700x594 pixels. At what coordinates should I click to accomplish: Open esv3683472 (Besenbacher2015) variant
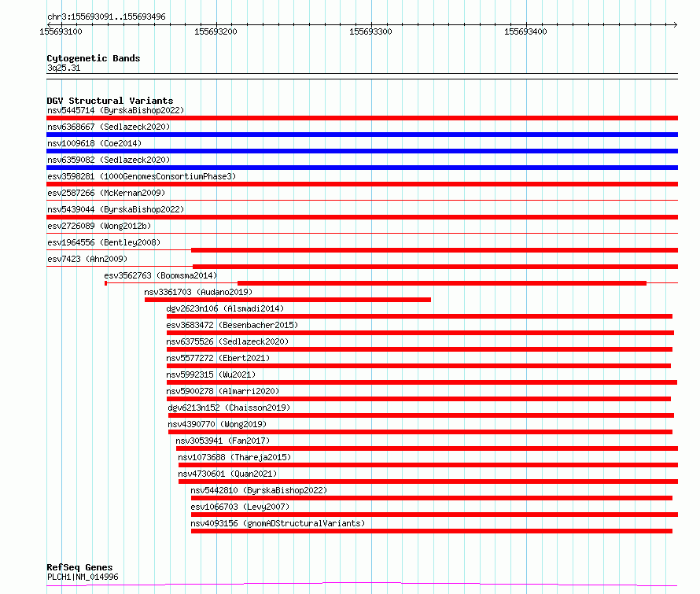pyautogui.click(x=232, y=325)
